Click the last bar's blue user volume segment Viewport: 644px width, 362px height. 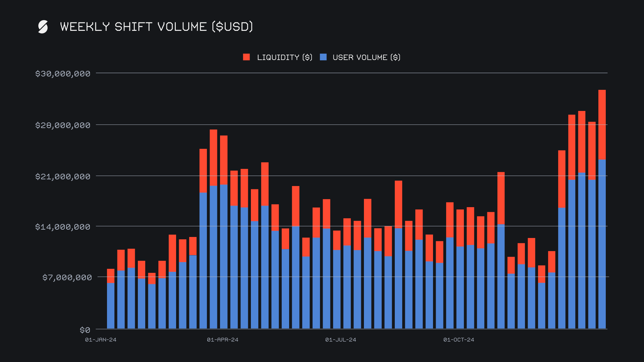pos(602,245)
